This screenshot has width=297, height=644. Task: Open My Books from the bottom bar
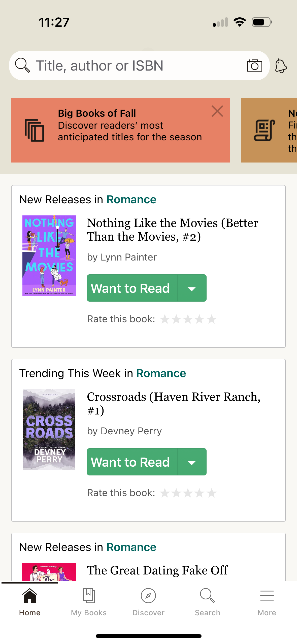pos(88,595)
